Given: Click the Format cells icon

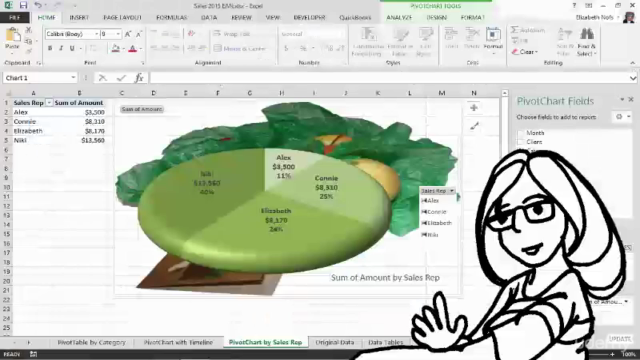Looking at the screenshot, I should pyautogui.click(x=493, y=34).
